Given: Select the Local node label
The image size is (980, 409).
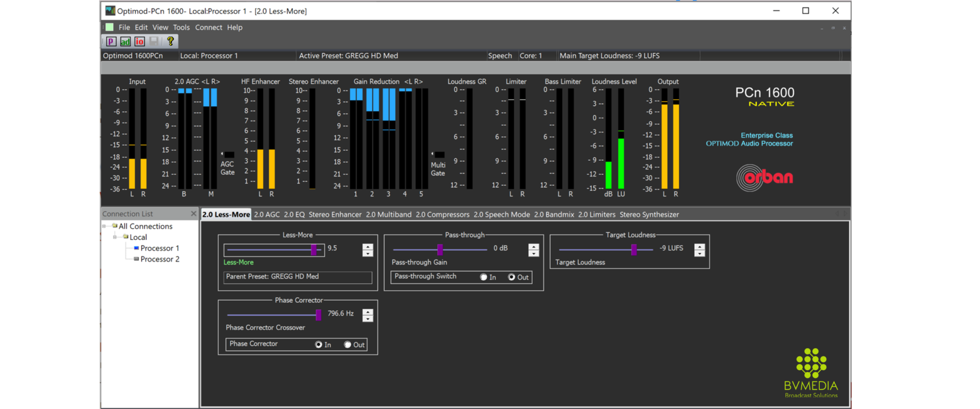Looking at the screenshot, I should pyautogui.click(x=138, y=237).
